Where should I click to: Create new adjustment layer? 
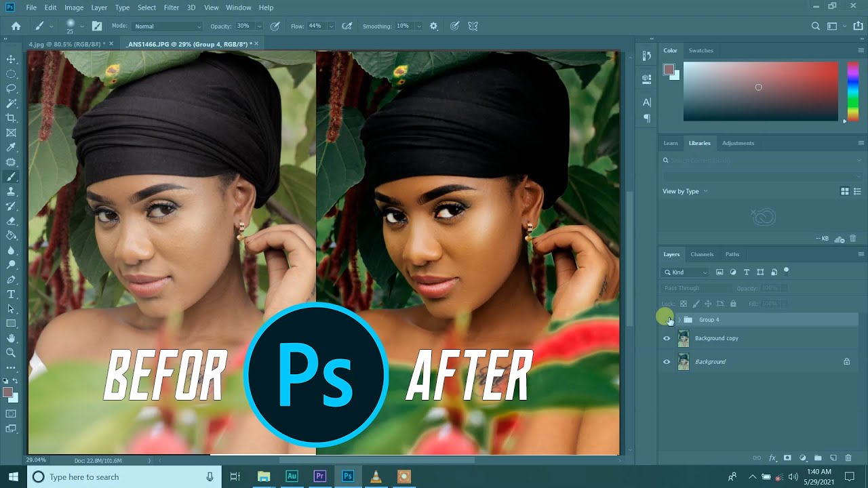[x=803, y=458]
